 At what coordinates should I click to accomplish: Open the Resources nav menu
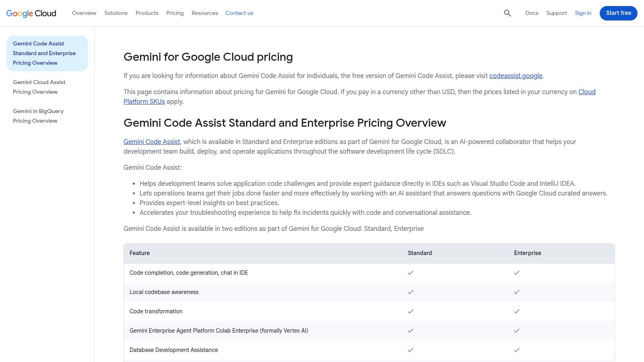click(x=205, y=13)
